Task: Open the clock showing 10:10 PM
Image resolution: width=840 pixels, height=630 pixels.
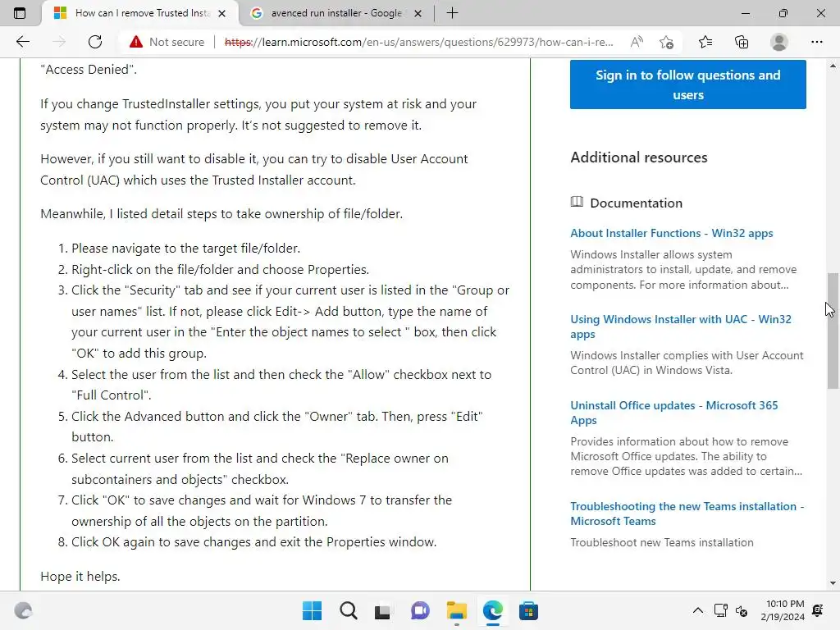Action: click(x=783, y=610)
